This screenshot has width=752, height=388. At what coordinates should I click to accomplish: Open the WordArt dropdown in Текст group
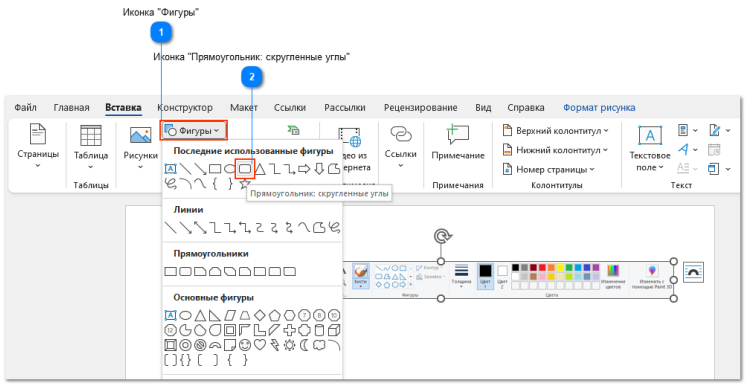click(x=688, y=150)
